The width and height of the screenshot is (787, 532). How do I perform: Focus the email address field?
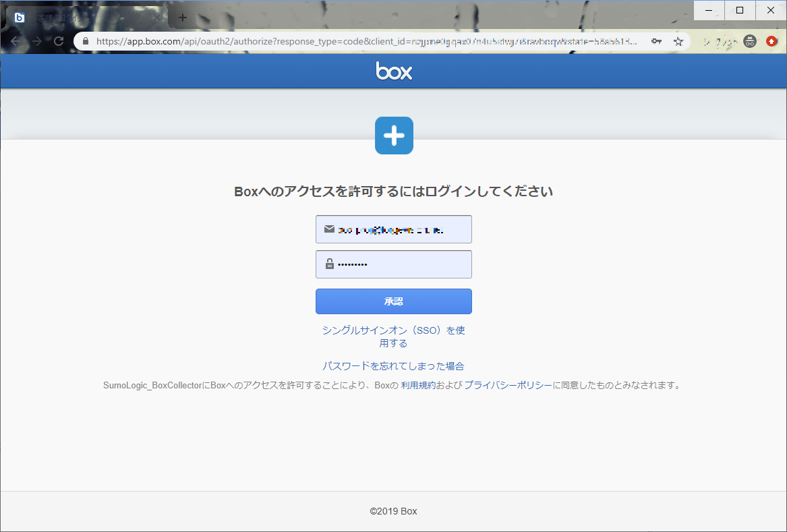394,229
